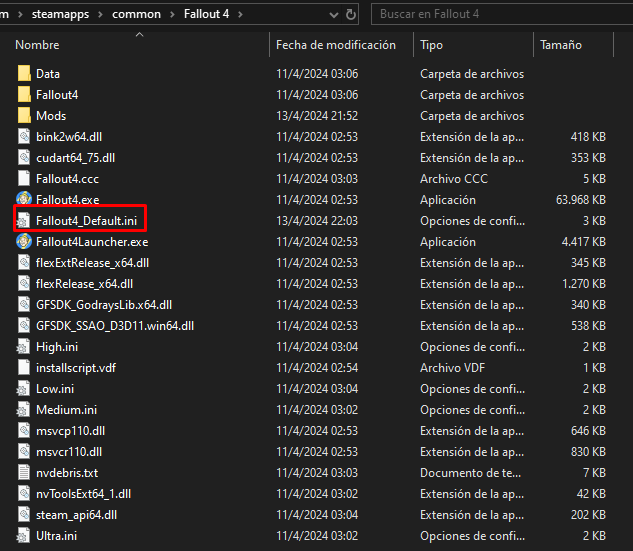Select the Mods folder name
Viewport: 633px width, 551px height.
(x=51, y=116)
